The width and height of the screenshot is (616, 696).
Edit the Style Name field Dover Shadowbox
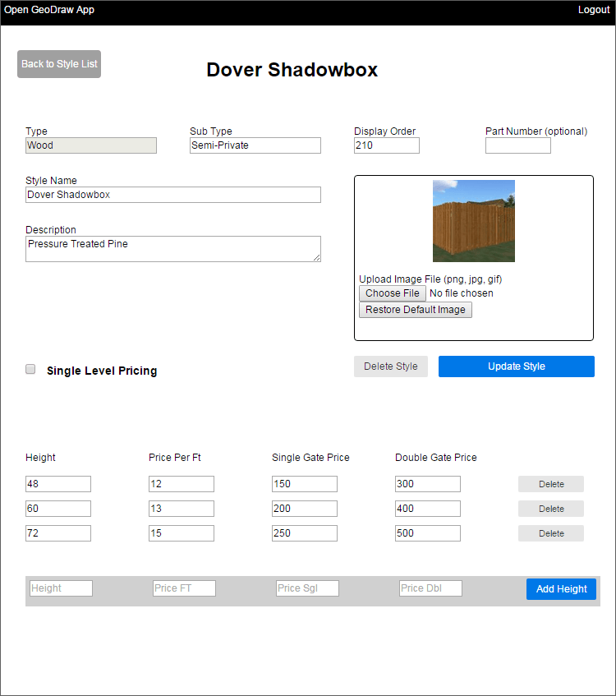pyautogui.click(x=173, y=195)
